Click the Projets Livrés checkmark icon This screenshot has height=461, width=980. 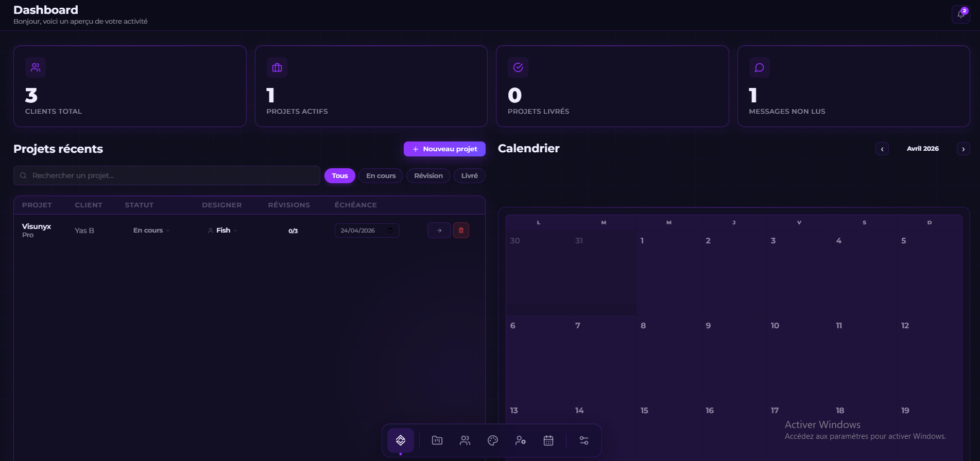pyautogui.click(x=518, y=67)
